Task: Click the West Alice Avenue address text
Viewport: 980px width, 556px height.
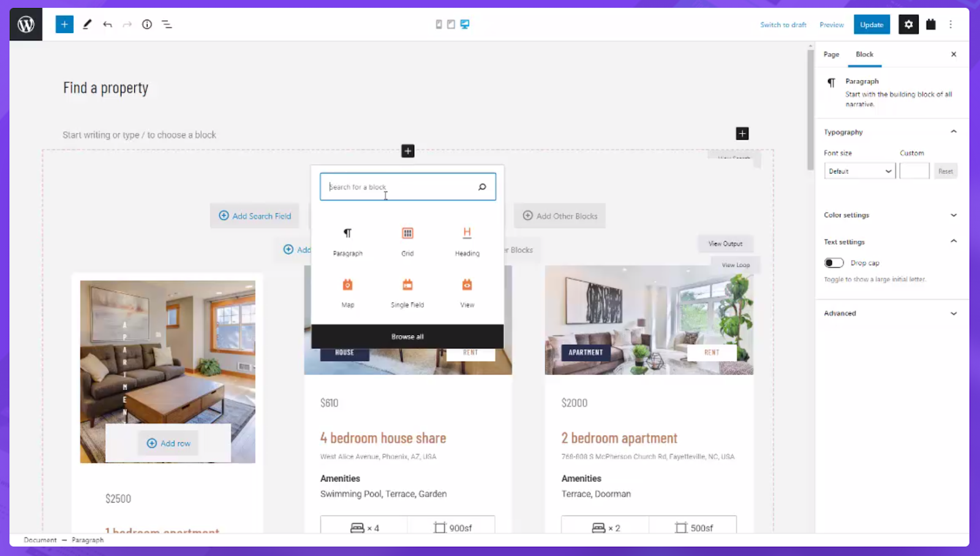Action: pos(378,457)
